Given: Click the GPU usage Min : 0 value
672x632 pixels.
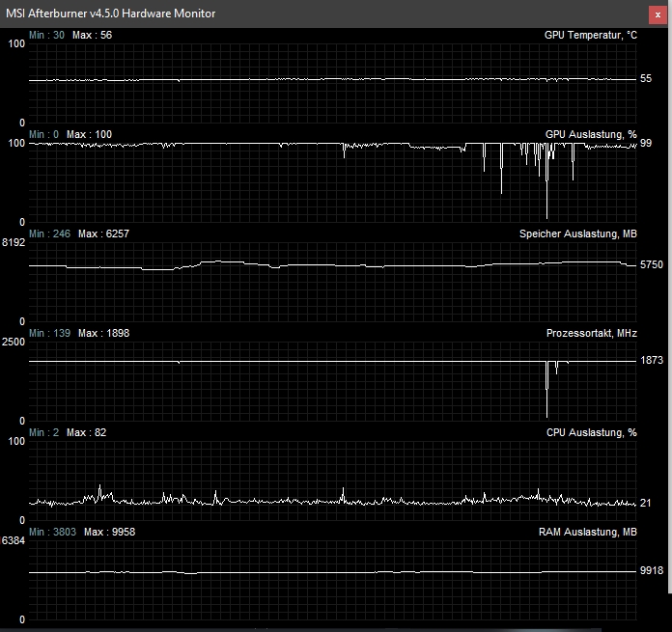Looking at the screenshot, I should click(x=43, y=134).
